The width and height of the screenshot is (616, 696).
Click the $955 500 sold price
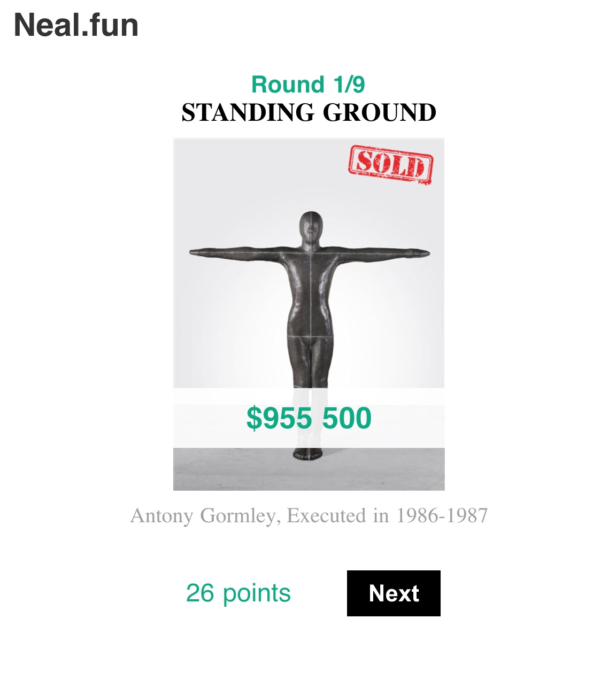click(309, 418)
